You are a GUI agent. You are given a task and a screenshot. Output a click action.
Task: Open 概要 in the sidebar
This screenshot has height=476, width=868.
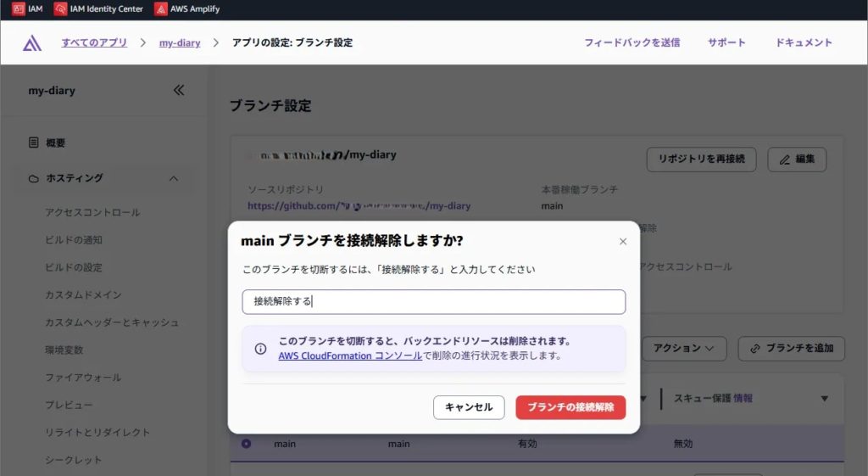coord(55,143)
